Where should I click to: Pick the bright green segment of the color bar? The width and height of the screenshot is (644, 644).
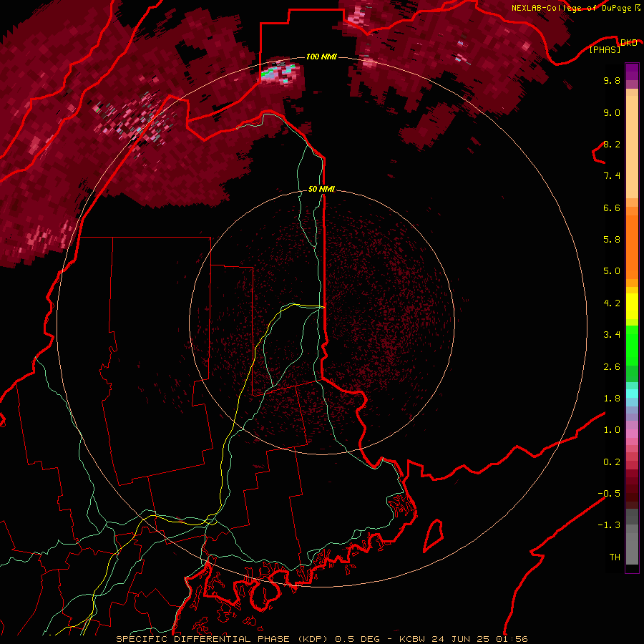pyautogui.click(x=632, y=345)
